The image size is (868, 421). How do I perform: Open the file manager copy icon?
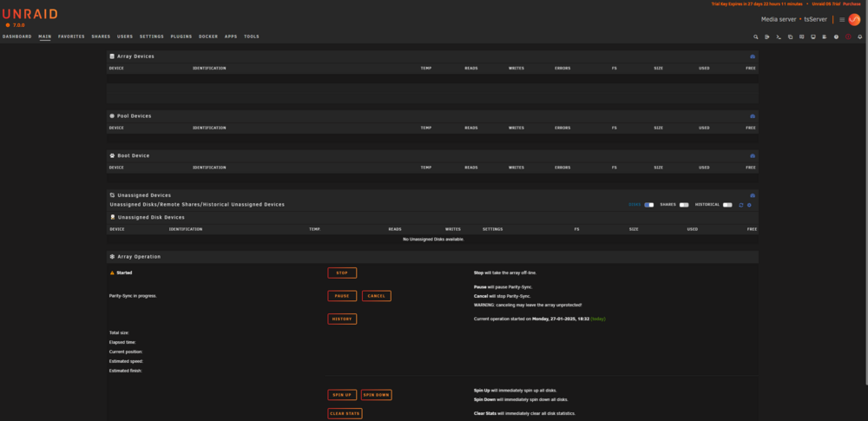[x=790, y=36]
